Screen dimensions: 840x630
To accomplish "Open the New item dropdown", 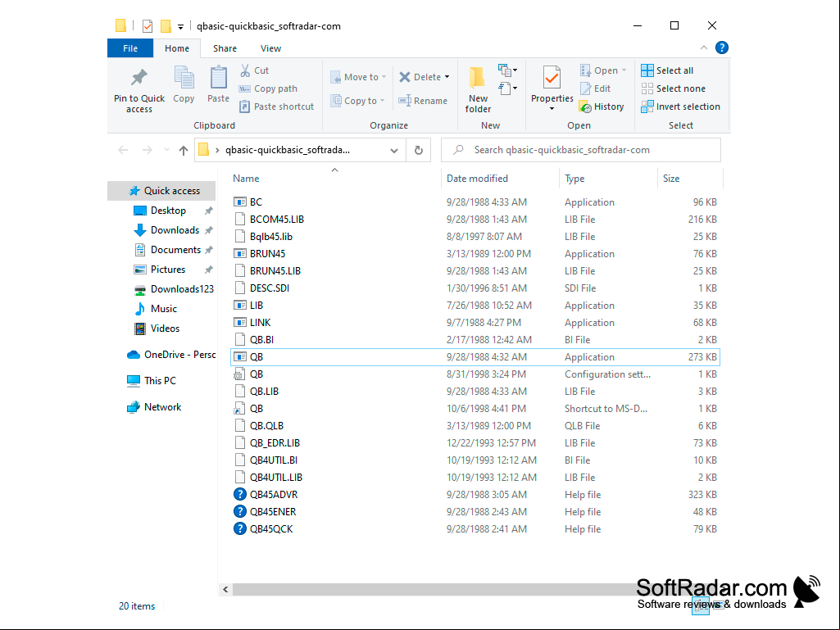I will [507, 70].
